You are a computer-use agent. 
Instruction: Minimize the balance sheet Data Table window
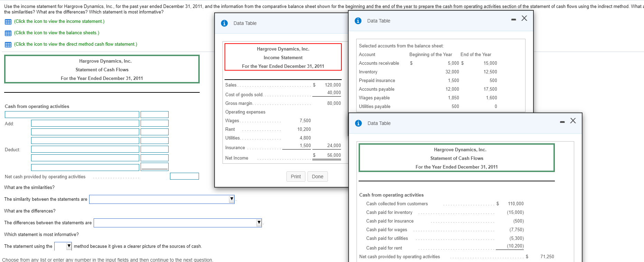pos(514,19)
